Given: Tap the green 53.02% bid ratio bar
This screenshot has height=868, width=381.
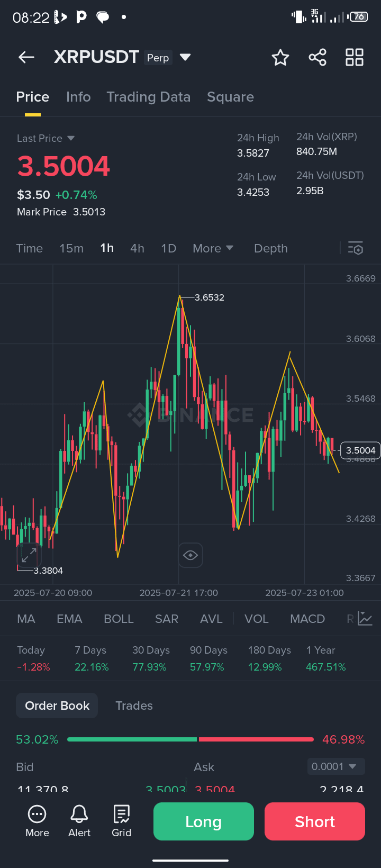Looking at the screenshot, I should point(132,739).
